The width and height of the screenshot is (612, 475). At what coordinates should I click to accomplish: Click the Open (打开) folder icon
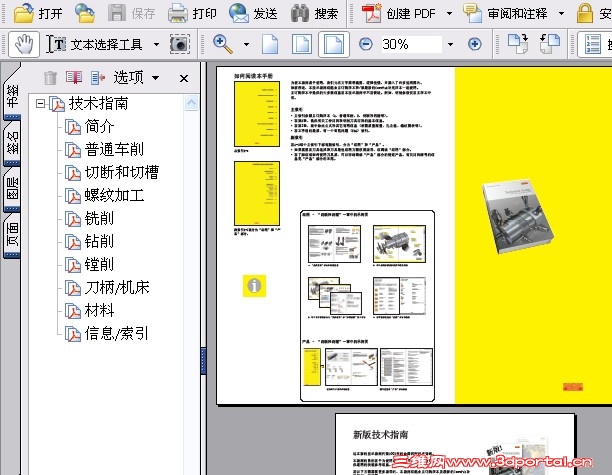coord(24,13)
